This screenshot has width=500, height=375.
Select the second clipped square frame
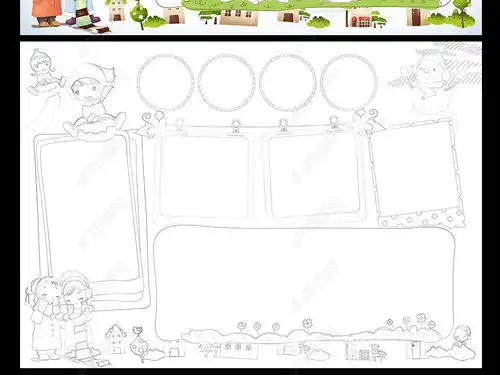(x=313, y=175)
